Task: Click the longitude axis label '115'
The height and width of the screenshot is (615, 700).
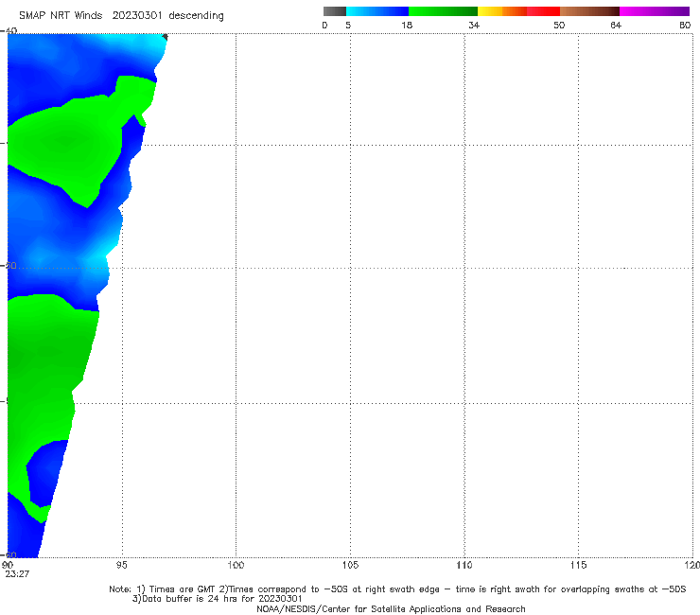Action: tap(579, 566)
